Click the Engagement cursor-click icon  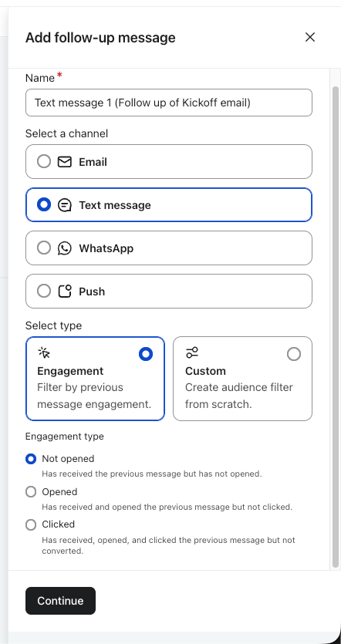tap(43, 352)
